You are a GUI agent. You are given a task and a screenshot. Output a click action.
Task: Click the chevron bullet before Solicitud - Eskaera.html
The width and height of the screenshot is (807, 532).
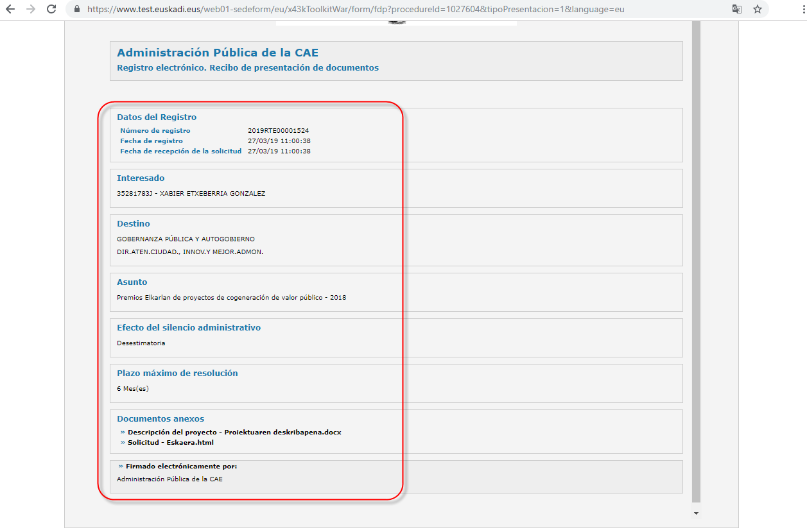click(123, 443)
